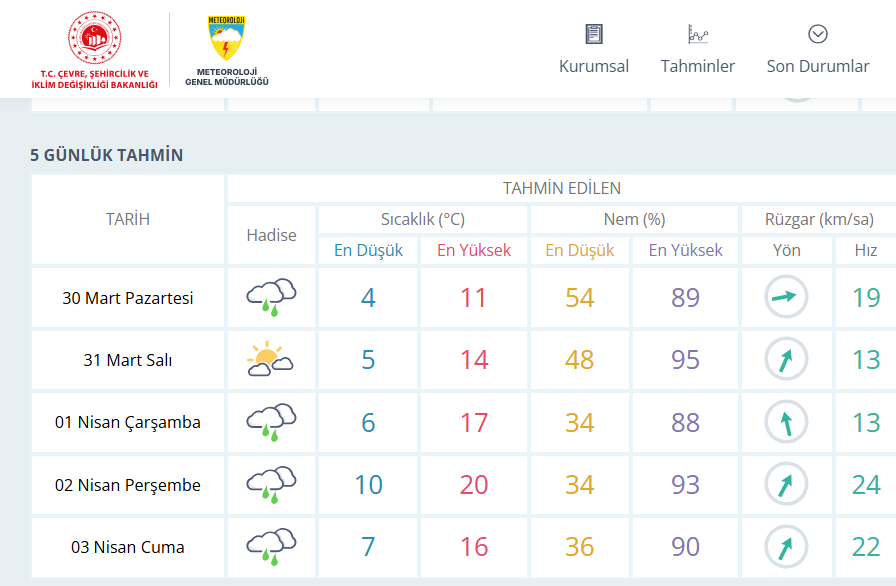The width and height of the screenshot is (896, 586).
Task: Click the Tahminler chart icon
Action: point(698,35)
